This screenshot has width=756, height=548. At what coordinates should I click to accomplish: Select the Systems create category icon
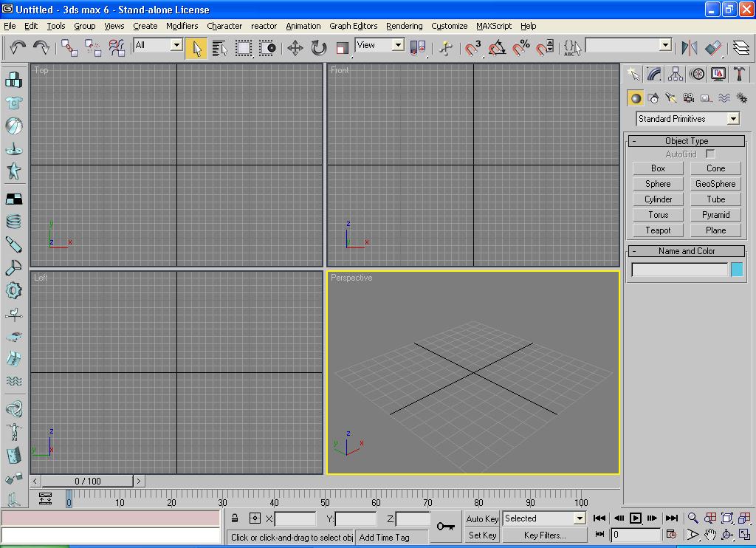(x=742, y=98)
